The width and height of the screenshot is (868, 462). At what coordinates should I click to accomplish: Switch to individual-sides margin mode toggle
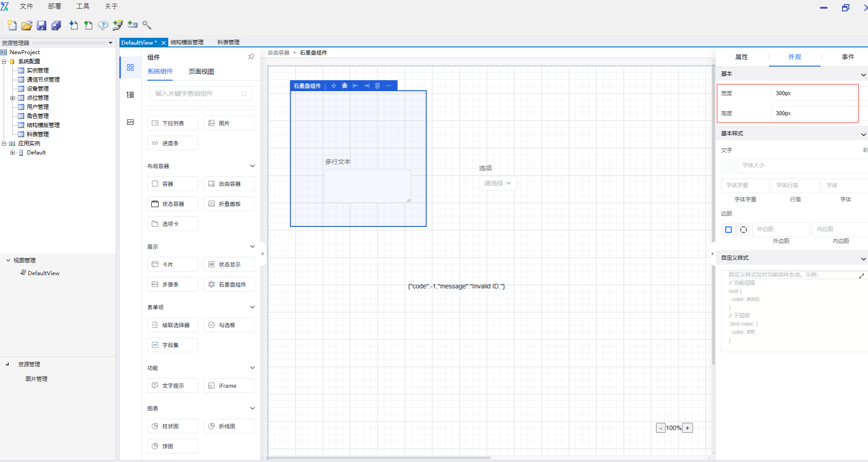pyautogui.click(x=744, y=230)
